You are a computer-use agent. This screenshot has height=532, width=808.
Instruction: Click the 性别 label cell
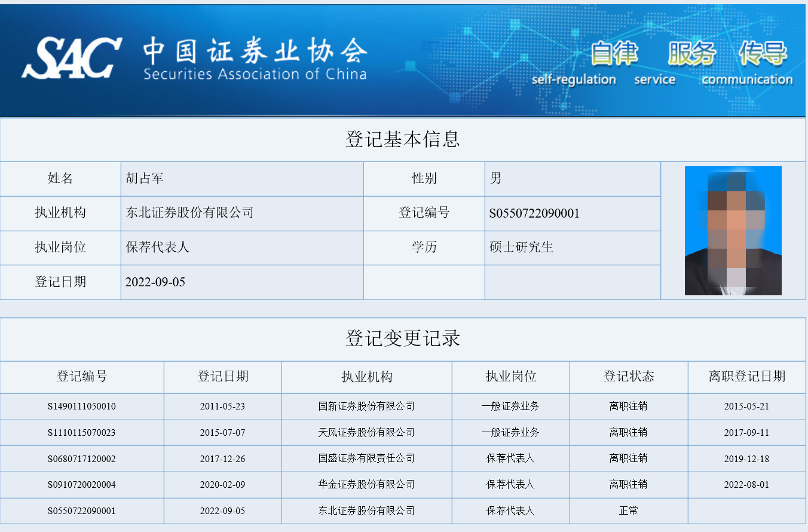[424, 178]
